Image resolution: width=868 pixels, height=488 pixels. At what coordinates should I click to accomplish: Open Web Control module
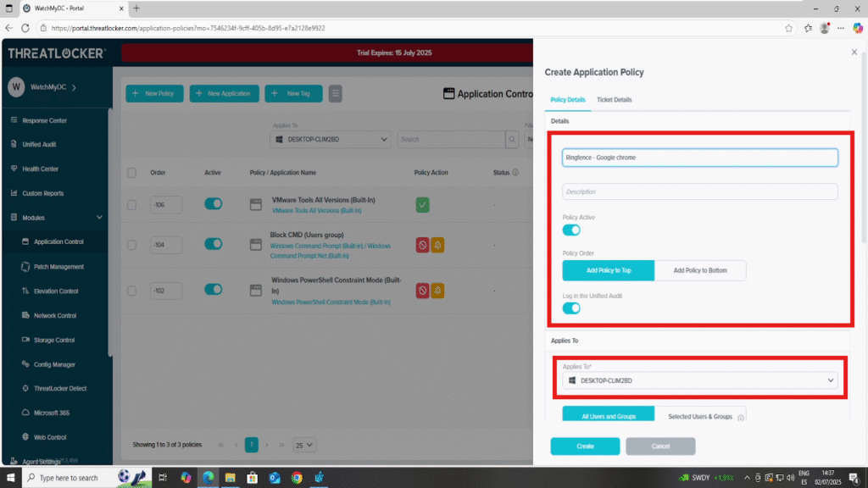point(50,437)
